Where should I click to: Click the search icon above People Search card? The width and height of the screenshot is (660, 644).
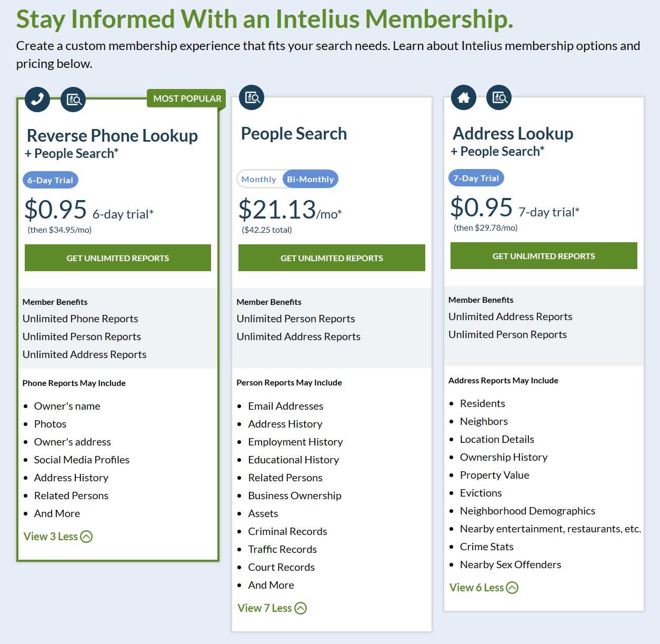coord(252,97)
